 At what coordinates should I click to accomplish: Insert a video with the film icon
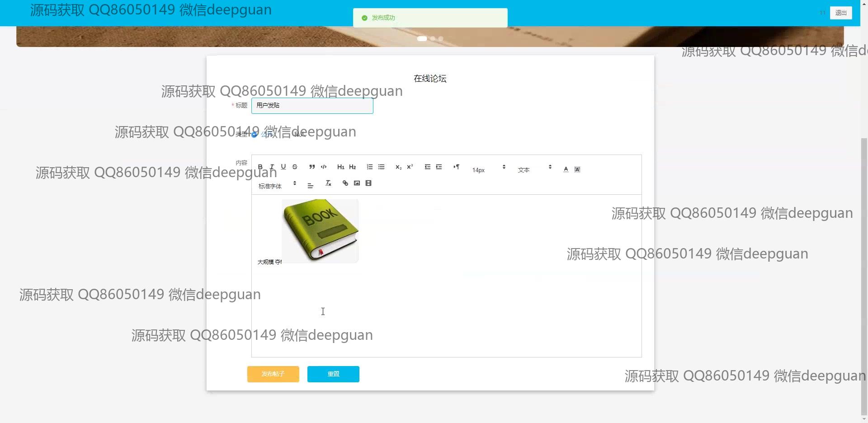[368, 183]
